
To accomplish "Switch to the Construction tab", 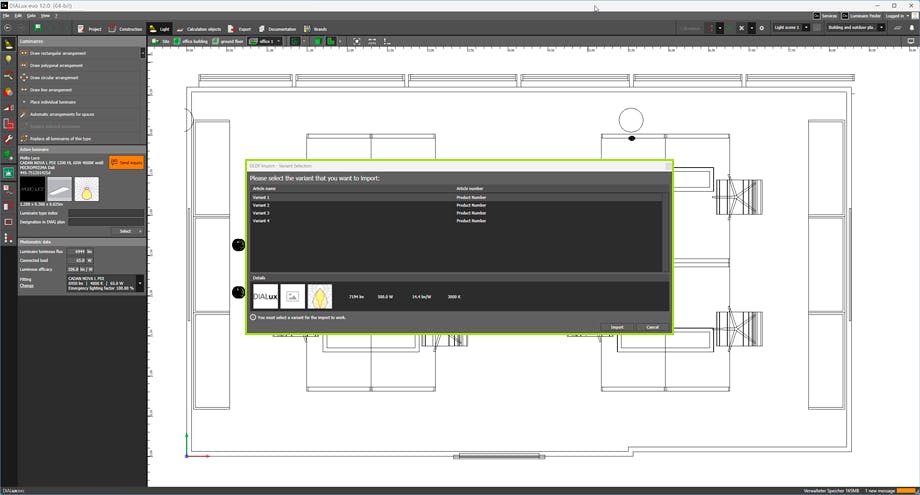I will 125,29.
